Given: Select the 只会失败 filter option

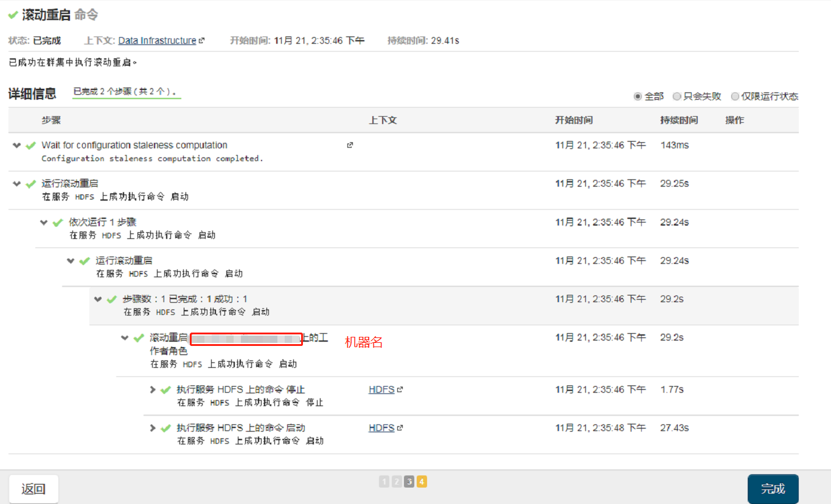Looking at the screenshot, I should pos(676,96).
